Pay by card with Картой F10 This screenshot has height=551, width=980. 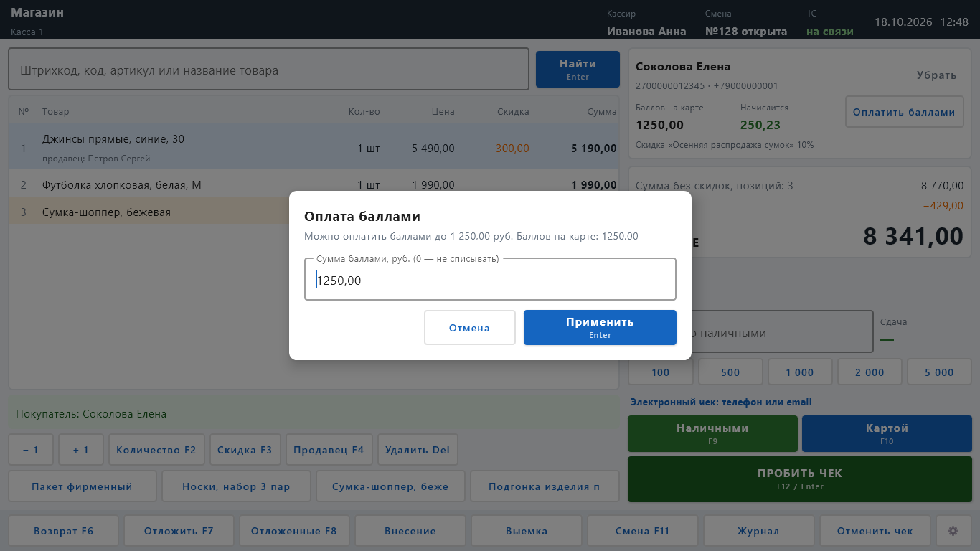[x=887, y=433]
